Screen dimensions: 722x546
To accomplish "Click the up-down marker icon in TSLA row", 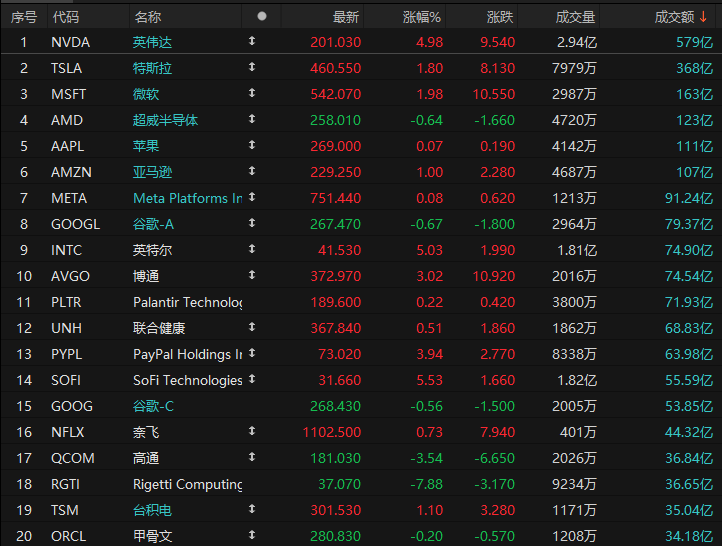I will 252,67.
